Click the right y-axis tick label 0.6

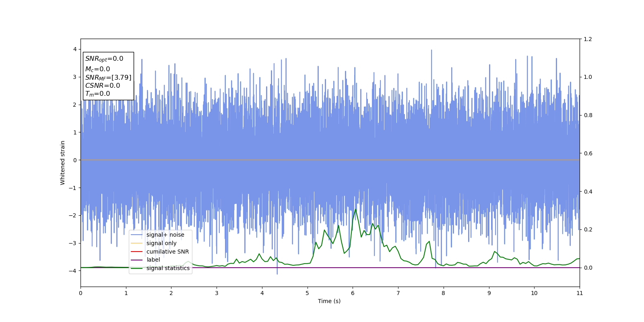tap(588, 153)
